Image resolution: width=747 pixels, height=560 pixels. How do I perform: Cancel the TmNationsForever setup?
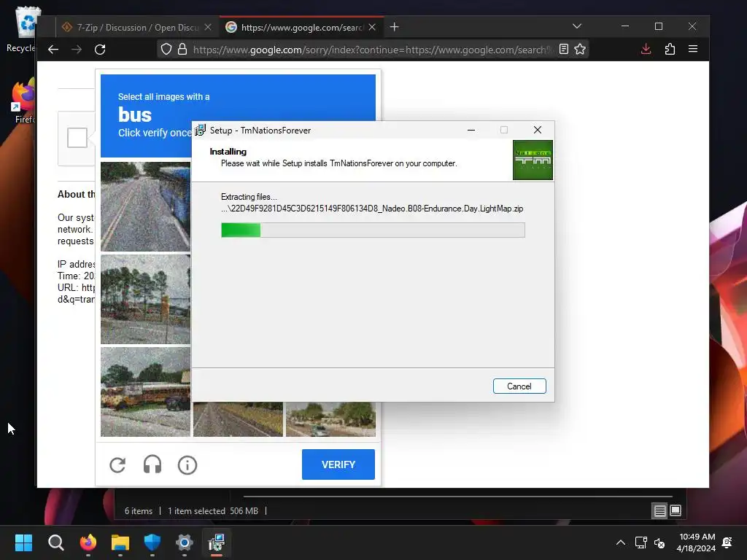[x=519, y=386]
